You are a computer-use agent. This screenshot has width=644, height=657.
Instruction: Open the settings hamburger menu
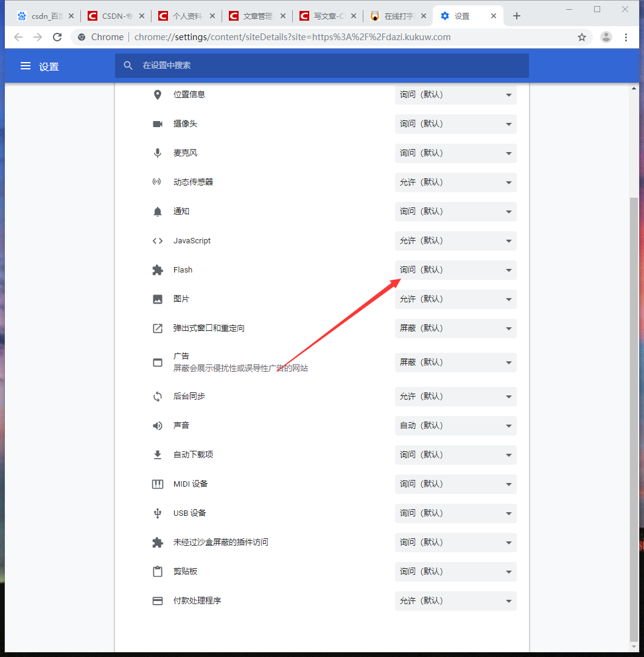pos(26,66)
